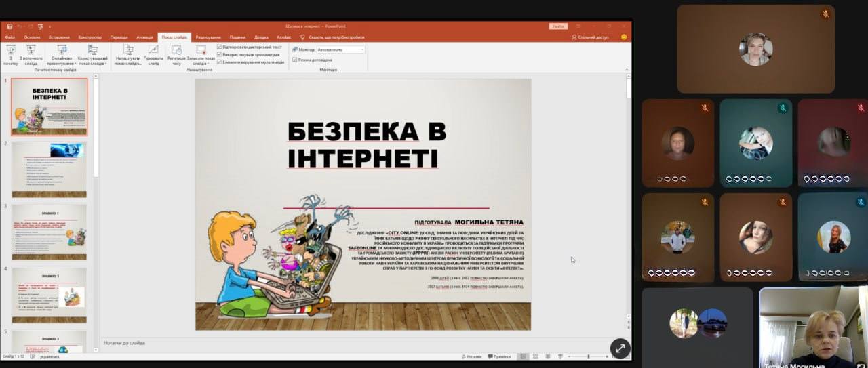The height and width of the screenshot is (368, 868).
Task: Click the Save icon in the title bar
Action: coord(10,26)
